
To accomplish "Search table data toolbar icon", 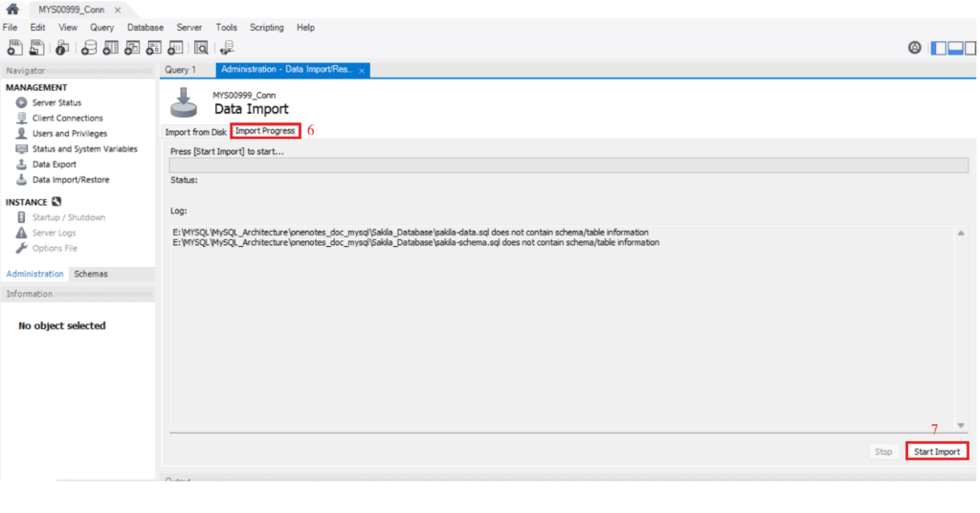I will tap(201, 48).
